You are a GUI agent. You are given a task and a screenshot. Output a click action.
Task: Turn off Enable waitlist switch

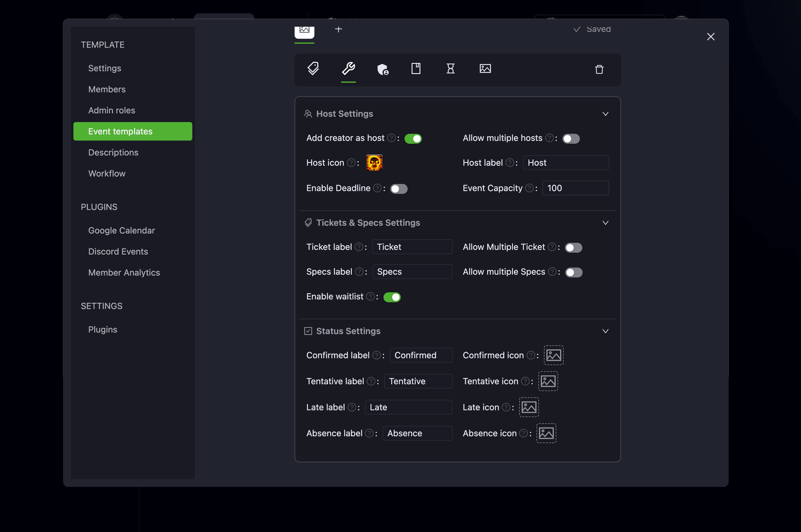click(x=392, y=297)
